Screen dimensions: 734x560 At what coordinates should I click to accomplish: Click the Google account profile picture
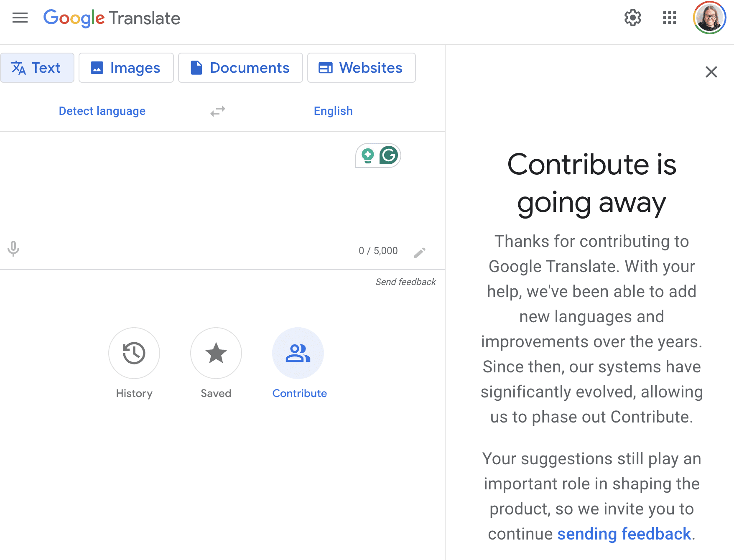(709, 18)
